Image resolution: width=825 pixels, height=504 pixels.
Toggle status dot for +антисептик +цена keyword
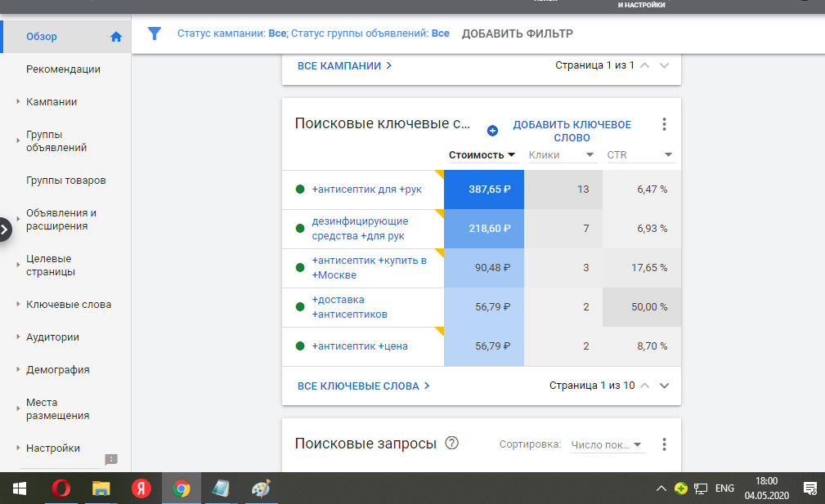(x=300, y=346)
